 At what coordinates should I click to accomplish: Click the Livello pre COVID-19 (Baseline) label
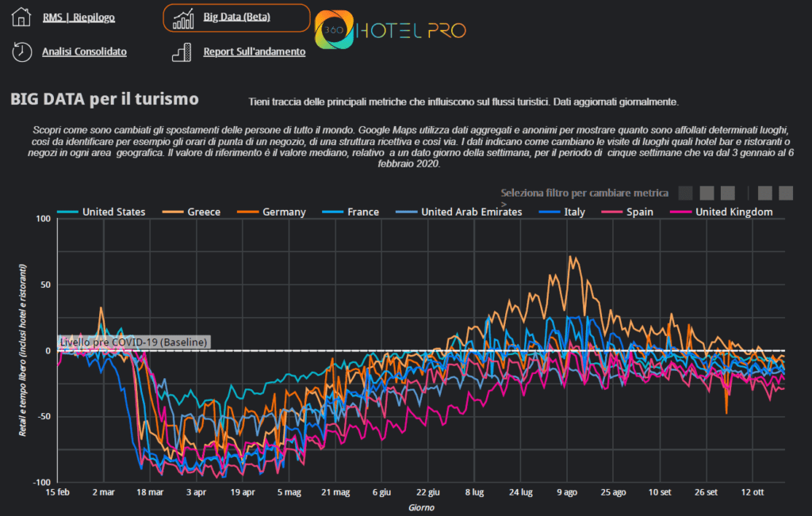(x=133, y=342)
